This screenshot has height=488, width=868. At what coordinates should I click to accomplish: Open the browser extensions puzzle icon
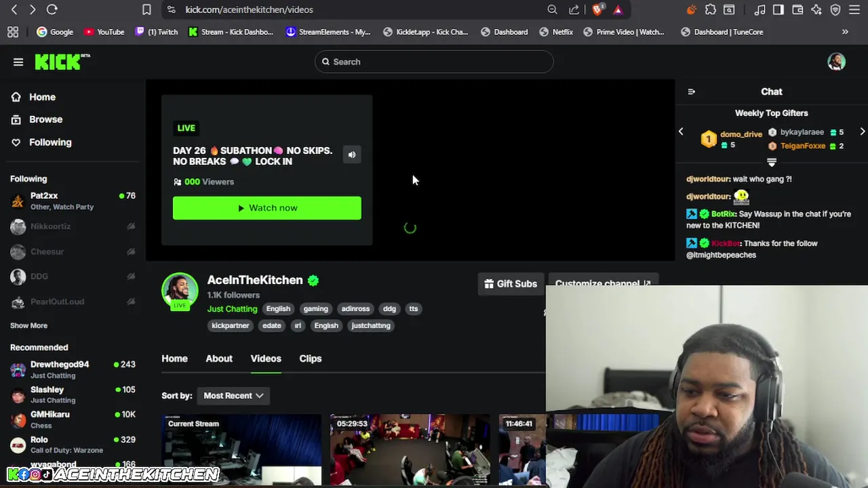710,9
